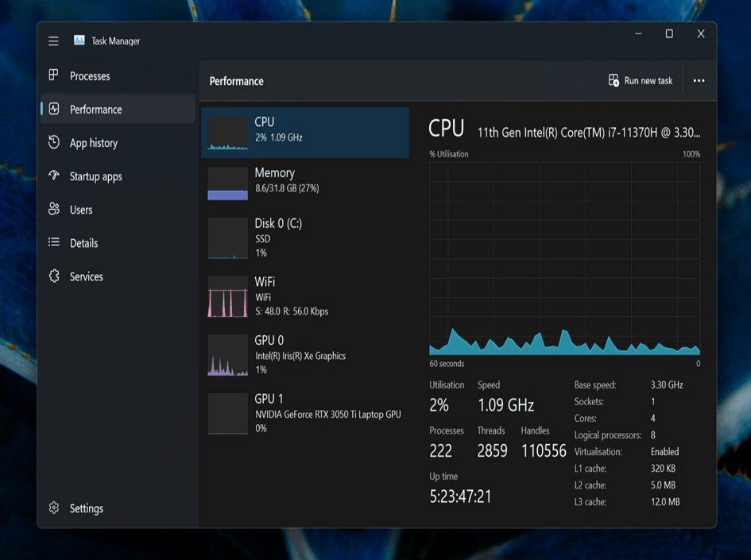Click the Settings gear icon
Image resolution: width=751 pixels, height=560 pixels.
[54, 508]
